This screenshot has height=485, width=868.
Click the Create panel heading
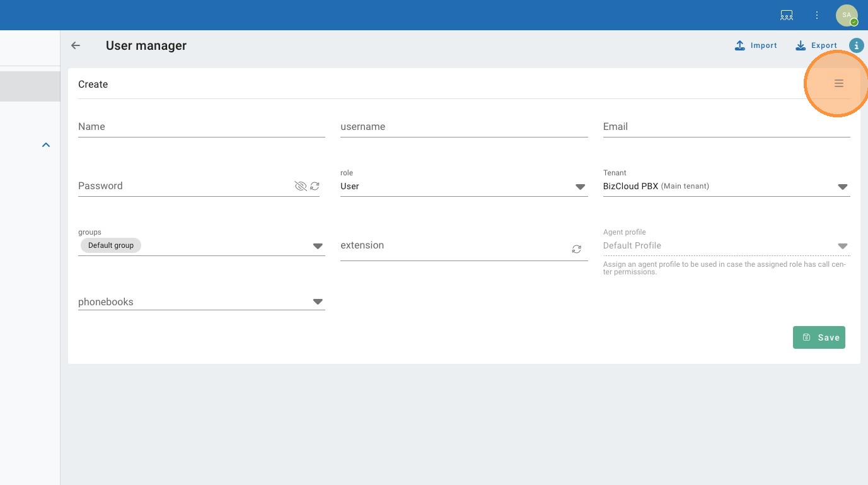pyautogui.click(x=93, y=85)
